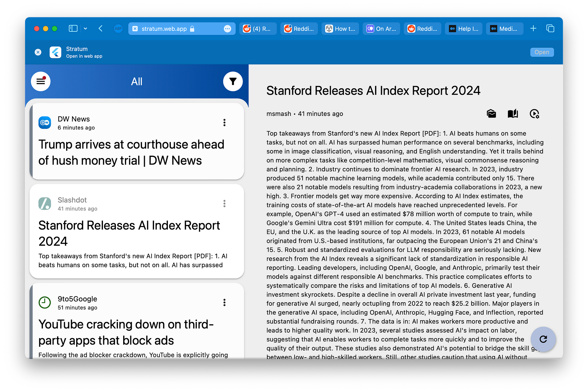The height and width of the screenshot is (392, 588).
Task: Open reader mode book icon
Action: [513, 114]
